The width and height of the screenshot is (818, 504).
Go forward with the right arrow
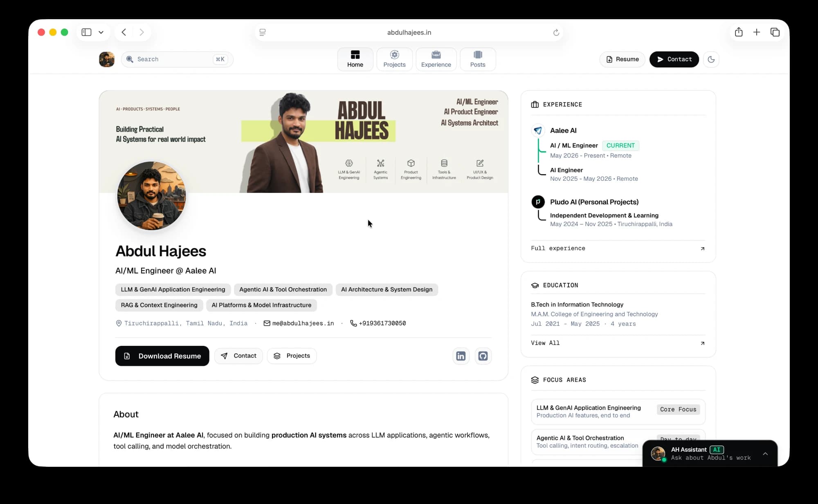pyautogui.click(x=142, y=32)
